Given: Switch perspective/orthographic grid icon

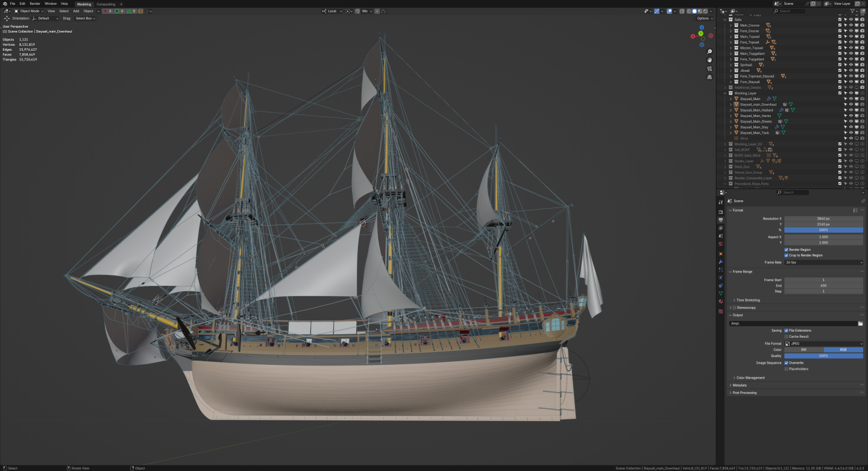Looking at the screenshot, I should pyautogui.click(x=710, y=77).
